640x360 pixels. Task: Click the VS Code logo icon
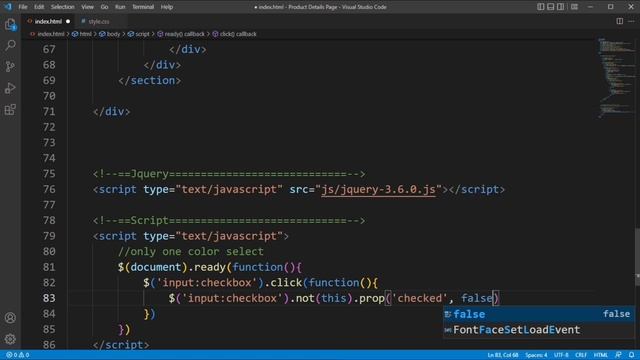tap(8, 7)
